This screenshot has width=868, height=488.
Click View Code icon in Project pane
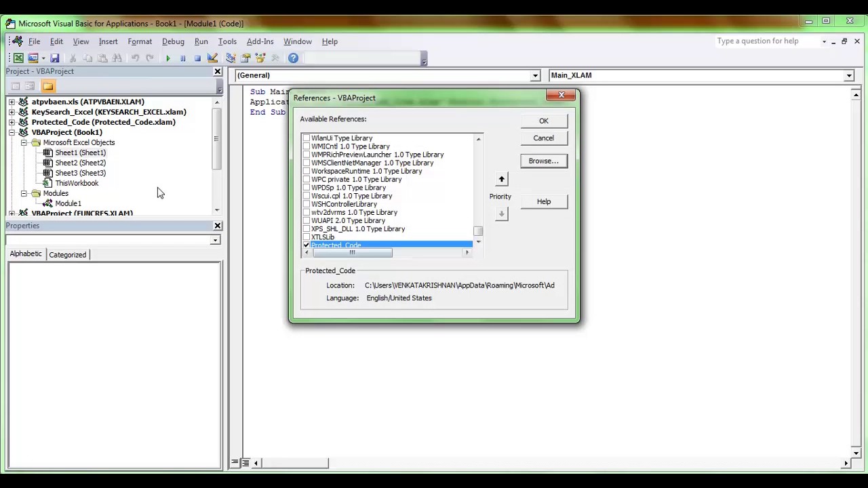point(16,86)
